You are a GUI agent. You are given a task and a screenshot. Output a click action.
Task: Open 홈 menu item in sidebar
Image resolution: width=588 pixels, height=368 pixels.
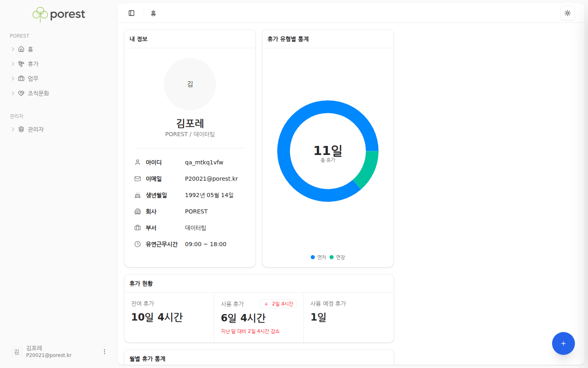click(59, 49)
